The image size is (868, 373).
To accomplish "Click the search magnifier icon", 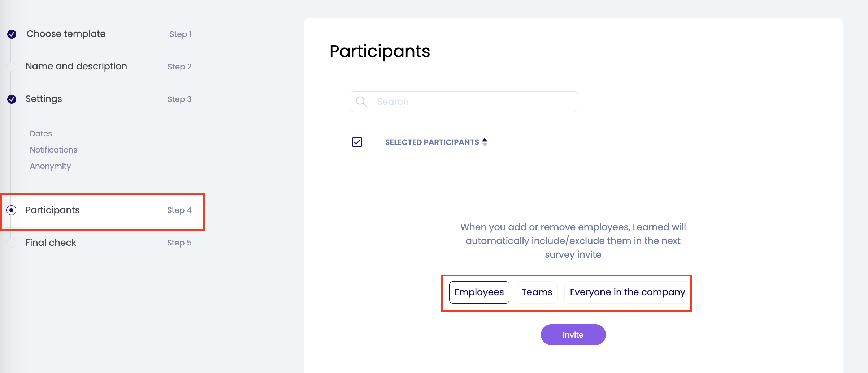I will [361, 102].
